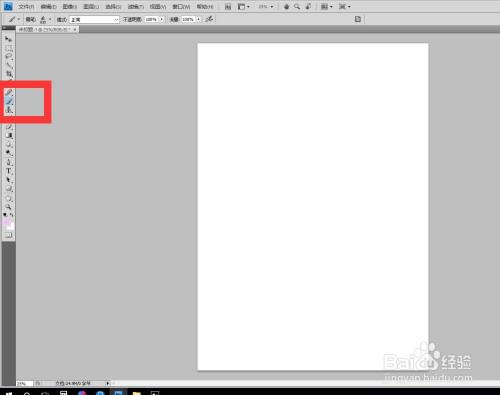
Task: Click the Hand tool in the application bar
Action: [x=286, y=6]
